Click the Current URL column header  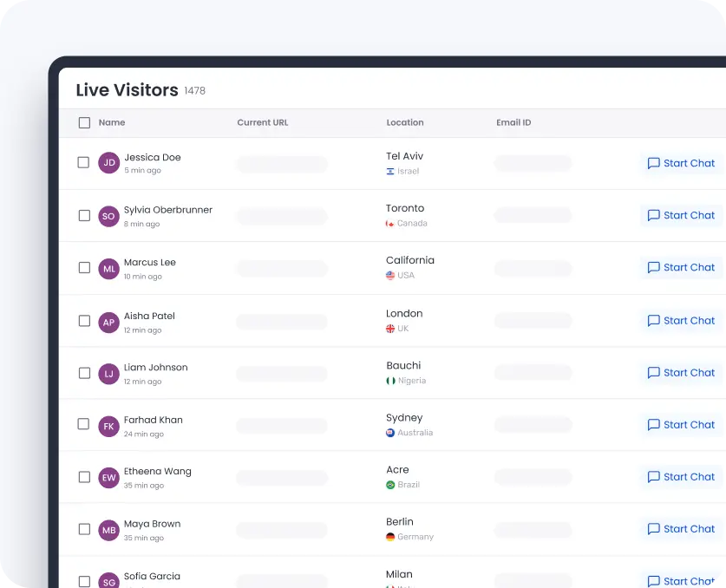[263, 122]
